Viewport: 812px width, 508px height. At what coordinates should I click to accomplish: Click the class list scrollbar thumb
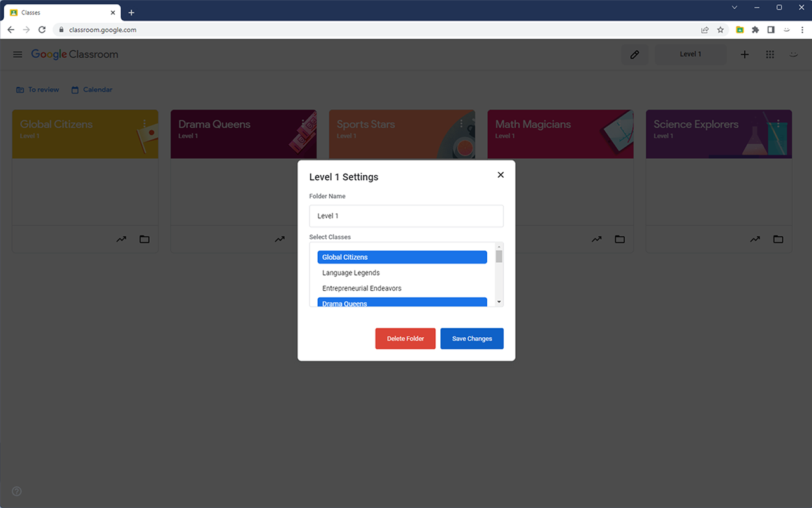tap(499, 256)
